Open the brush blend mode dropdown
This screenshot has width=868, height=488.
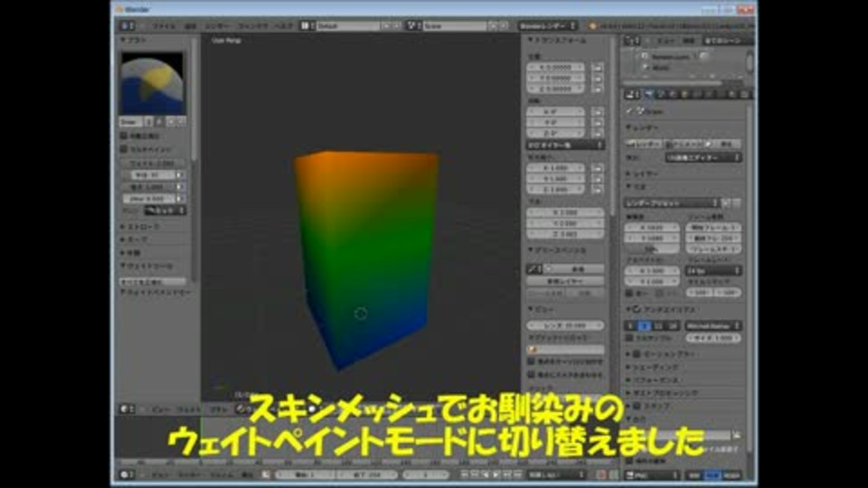[x=165, y=211]
